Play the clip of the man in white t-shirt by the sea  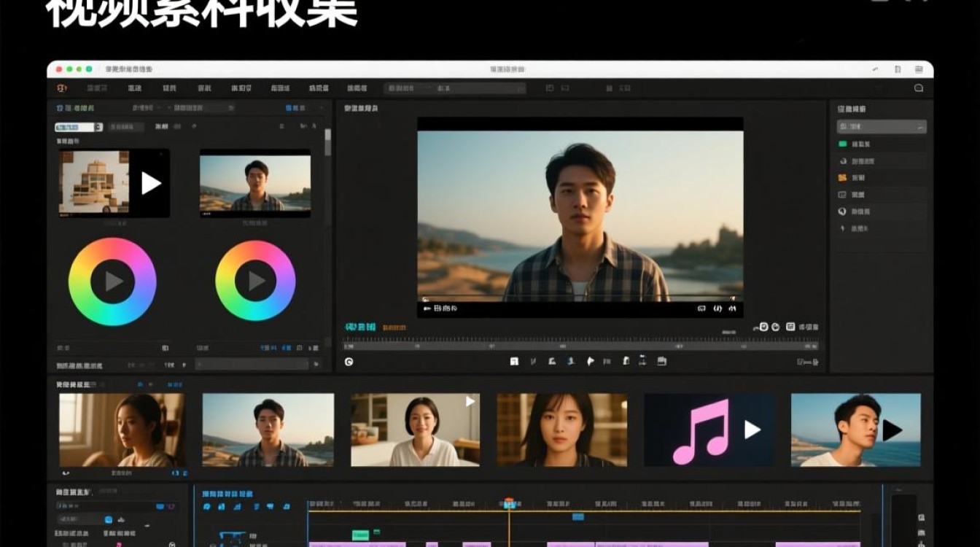pos(892,430)
